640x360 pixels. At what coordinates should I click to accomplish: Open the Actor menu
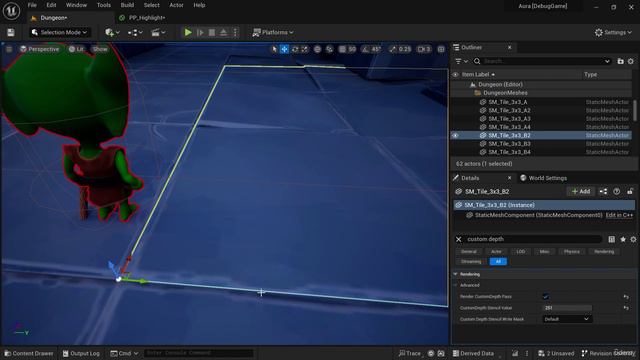click(176, 5)
